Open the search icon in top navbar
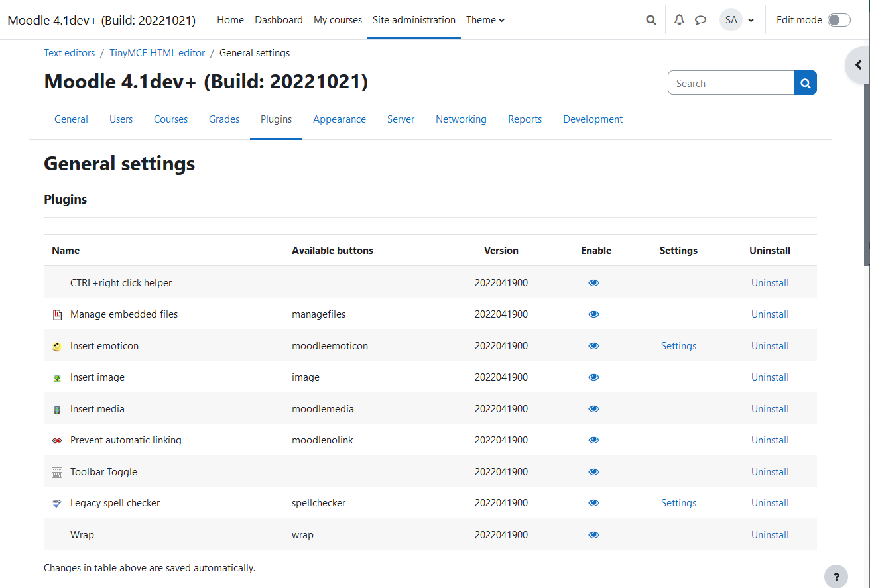The width and height of the screenshot is (870, 588). pyautogui.click(x=651, y=20)
